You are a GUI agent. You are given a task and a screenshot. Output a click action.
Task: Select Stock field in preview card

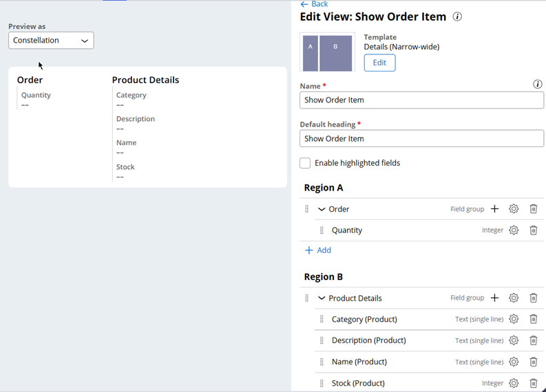[125, 171]
